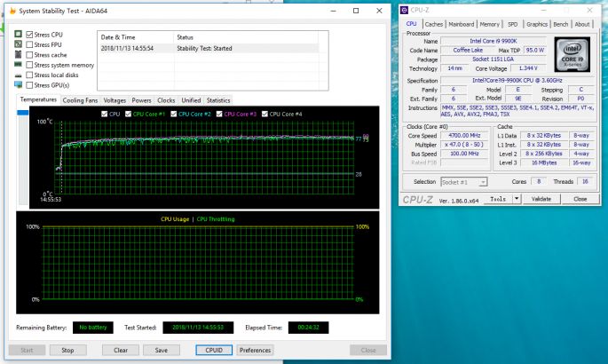Toggle CPU Core #1 graph checkbox

pyautogui.click(x=127, y=115)
